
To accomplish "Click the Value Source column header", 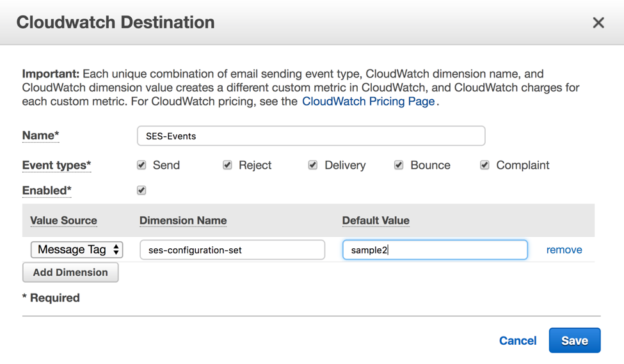I will (63, 221).
